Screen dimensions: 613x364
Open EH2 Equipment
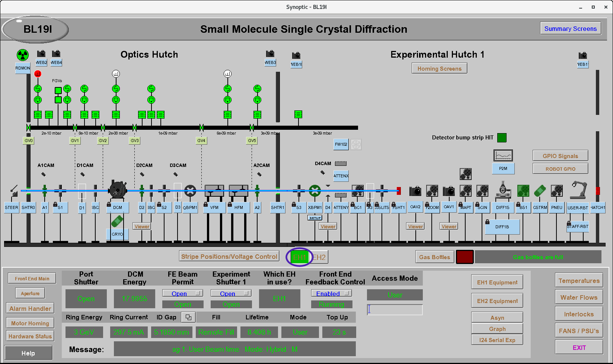click(x=497, y=301)
